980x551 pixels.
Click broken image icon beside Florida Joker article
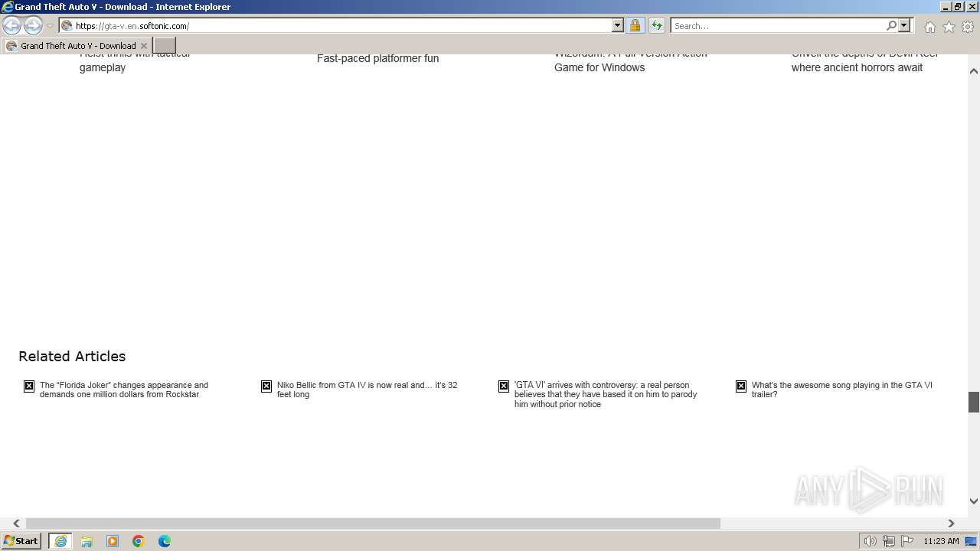[29, 386]
